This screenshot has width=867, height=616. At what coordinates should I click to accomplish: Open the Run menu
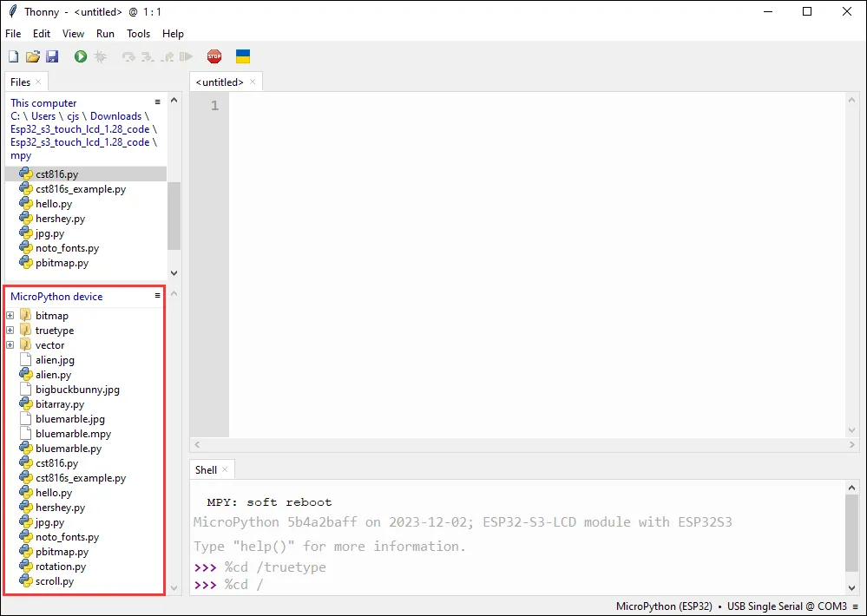pos(105,34)
